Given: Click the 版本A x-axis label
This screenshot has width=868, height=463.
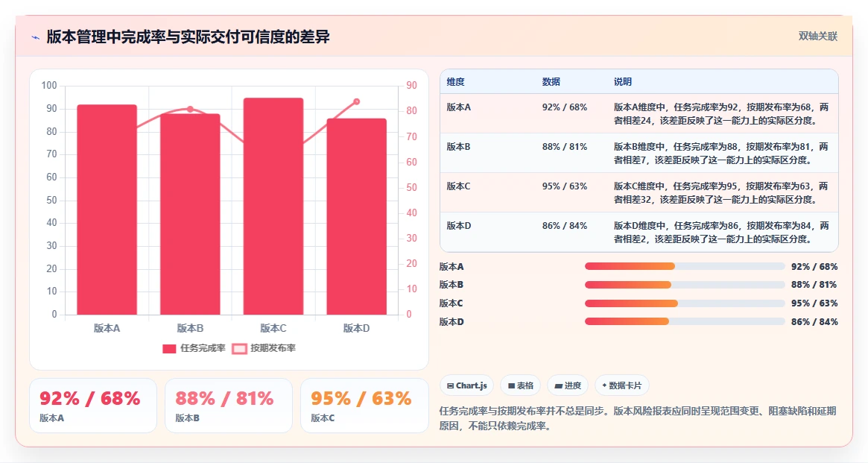Looking at the screenshot, I should pyautogui.click(x=107, y=328).
